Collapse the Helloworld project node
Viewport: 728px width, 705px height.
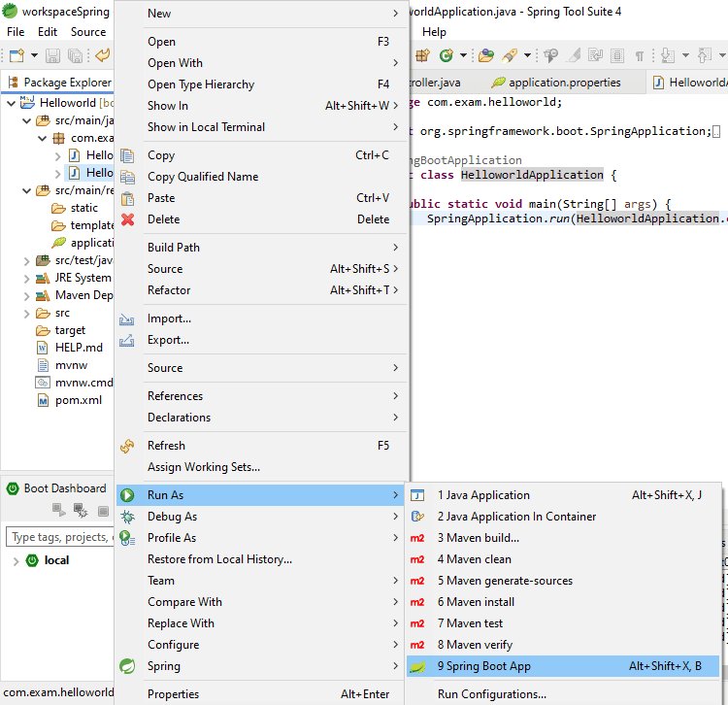click(11, 103)
